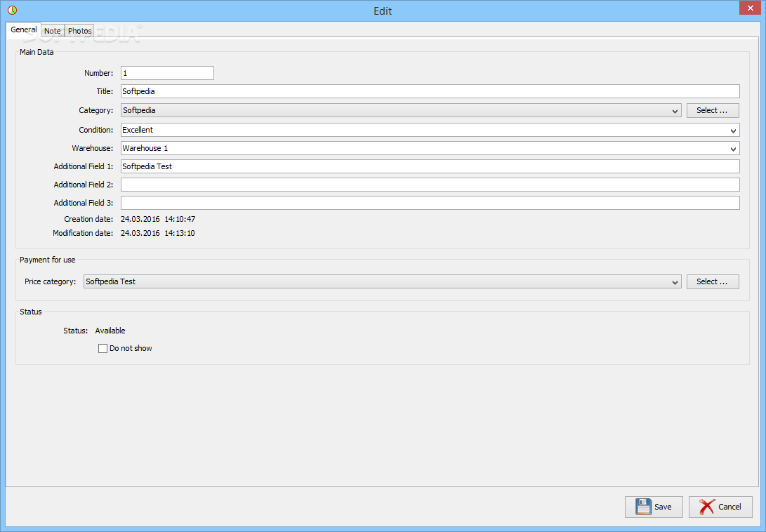The width and height of the screenshot is (766, 532).
Task: Click the empty Additional Field 2 input
Action: [x=430, y=185]
